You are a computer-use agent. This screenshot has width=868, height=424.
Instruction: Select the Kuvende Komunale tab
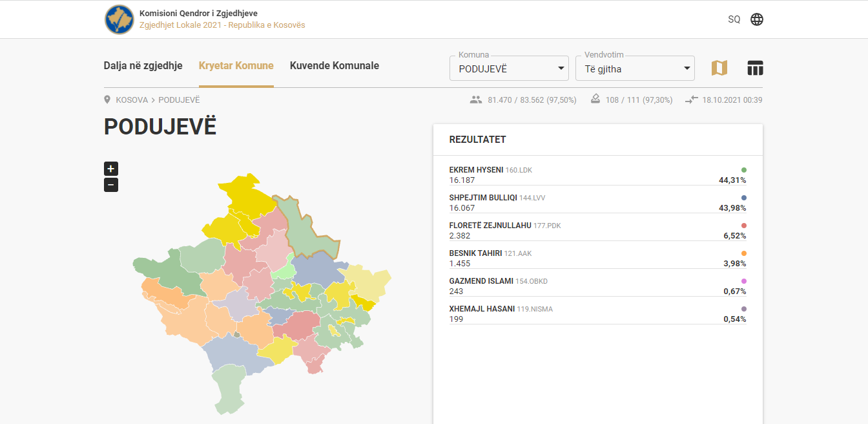(x=335, y=66)
